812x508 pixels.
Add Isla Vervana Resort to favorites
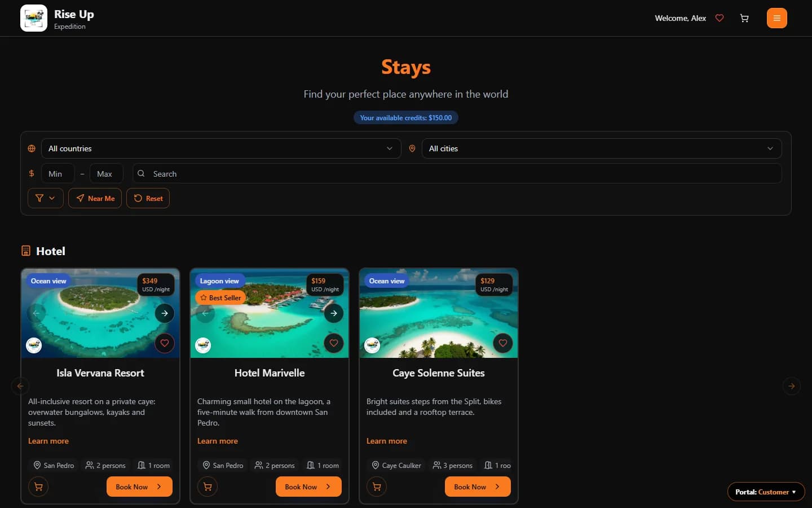coord(165,343)
